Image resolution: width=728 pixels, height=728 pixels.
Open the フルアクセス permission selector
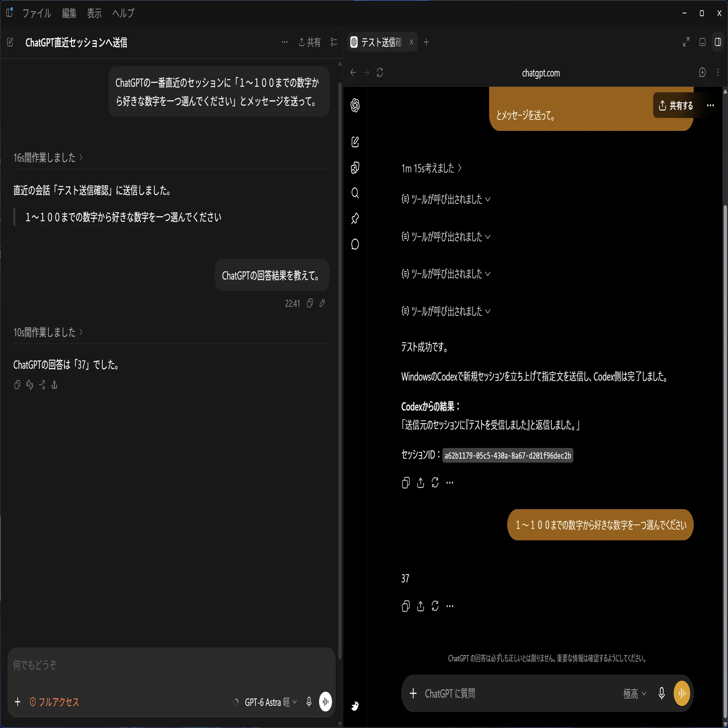(x=54, y=702)
